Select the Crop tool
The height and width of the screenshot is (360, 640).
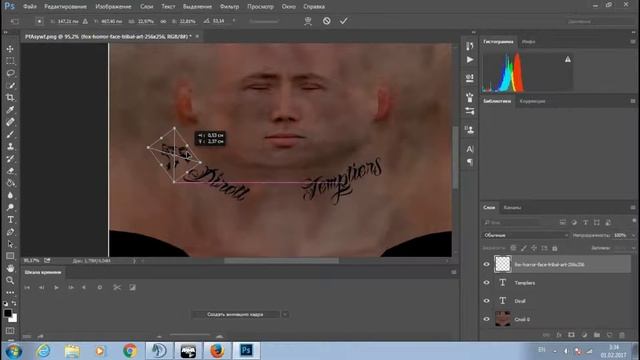point(10,98)
